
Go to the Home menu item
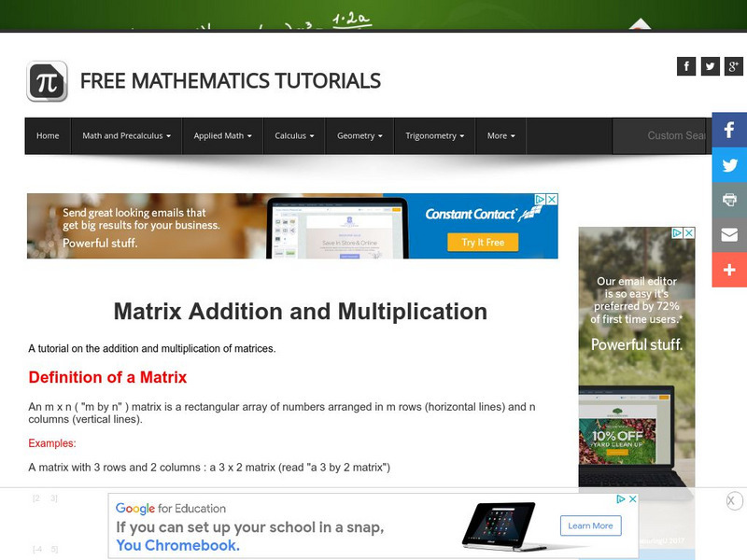(x=48, y=135)
